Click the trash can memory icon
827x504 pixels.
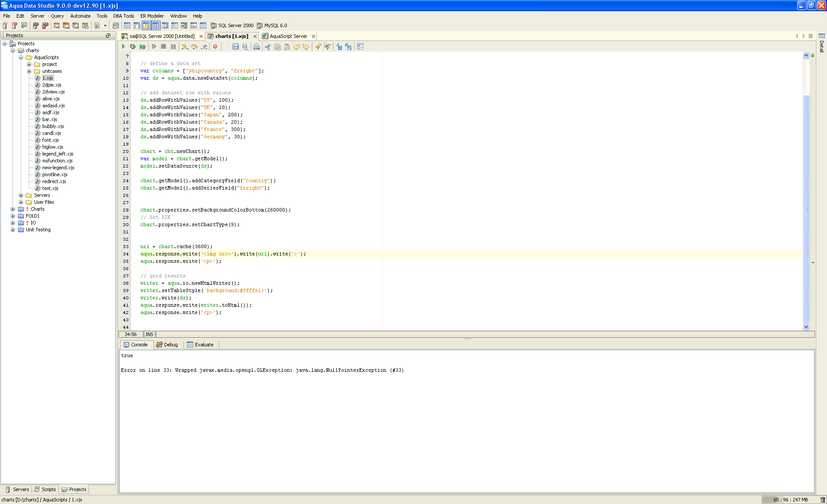point(823,500)
